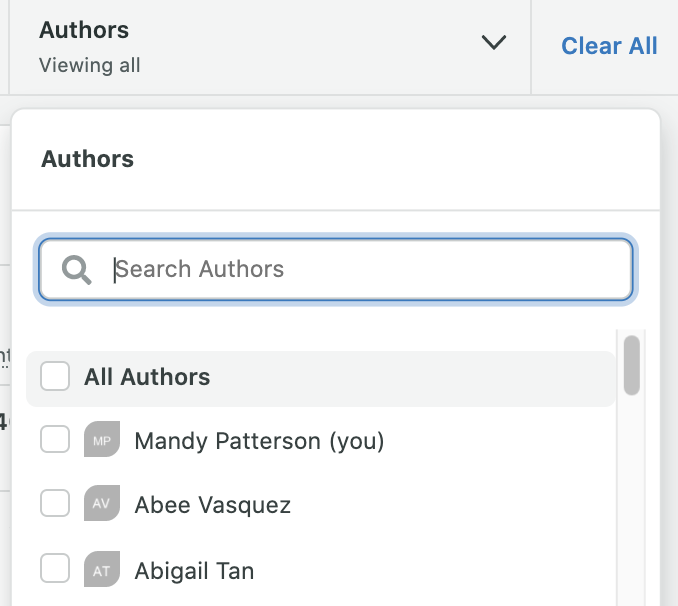Enable the Abee Vasquez checkbox
The width and height of the screenshot is (678, 606).
click(55, 503)
